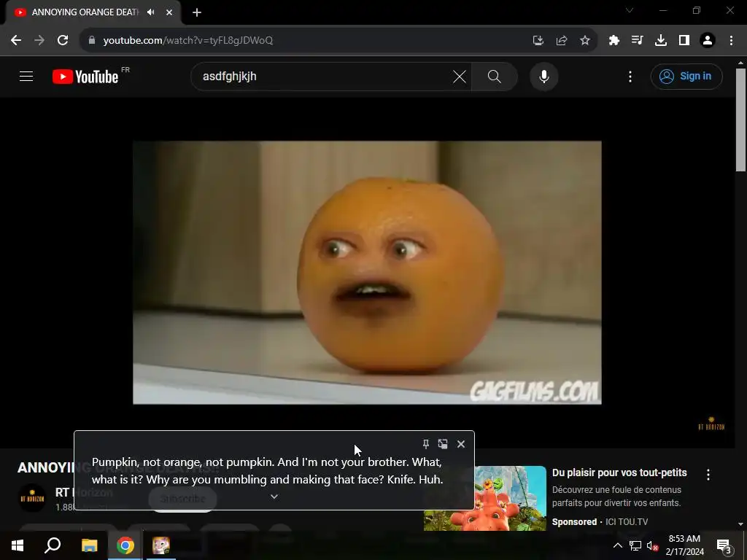
Task: Click the YouTube search box with asdfghjkjh
Action: point(324,76)
